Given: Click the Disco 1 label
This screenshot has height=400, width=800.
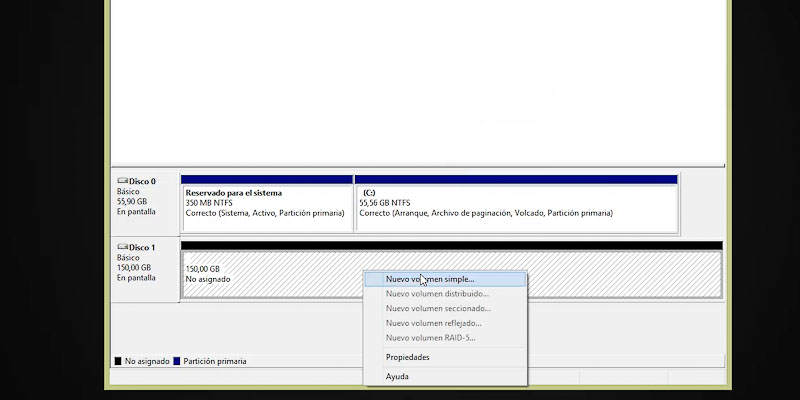Looking at the screenshot, I should 142,247.
